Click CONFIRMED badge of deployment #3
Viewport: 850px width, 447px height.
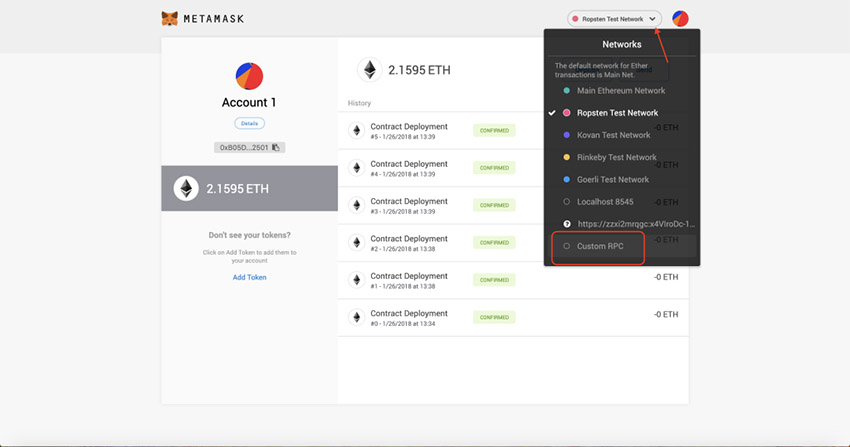click(494, 205)
